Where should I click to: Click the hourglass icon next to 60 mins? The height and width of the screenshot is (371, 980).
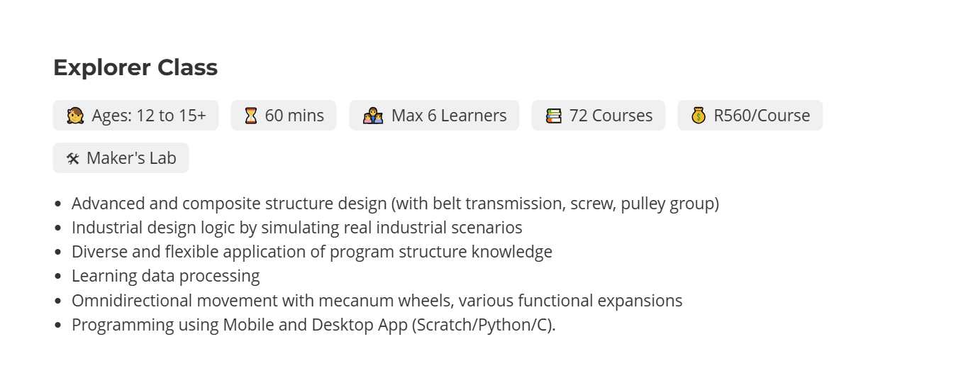251,116
